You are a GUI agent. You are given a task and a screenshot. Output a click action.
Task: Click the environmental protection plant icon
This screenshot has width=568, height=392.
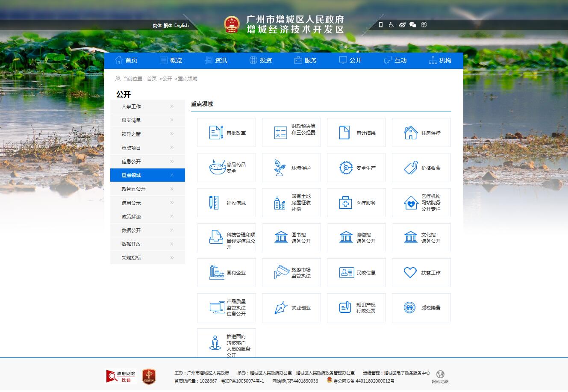[x=280, y=168]
